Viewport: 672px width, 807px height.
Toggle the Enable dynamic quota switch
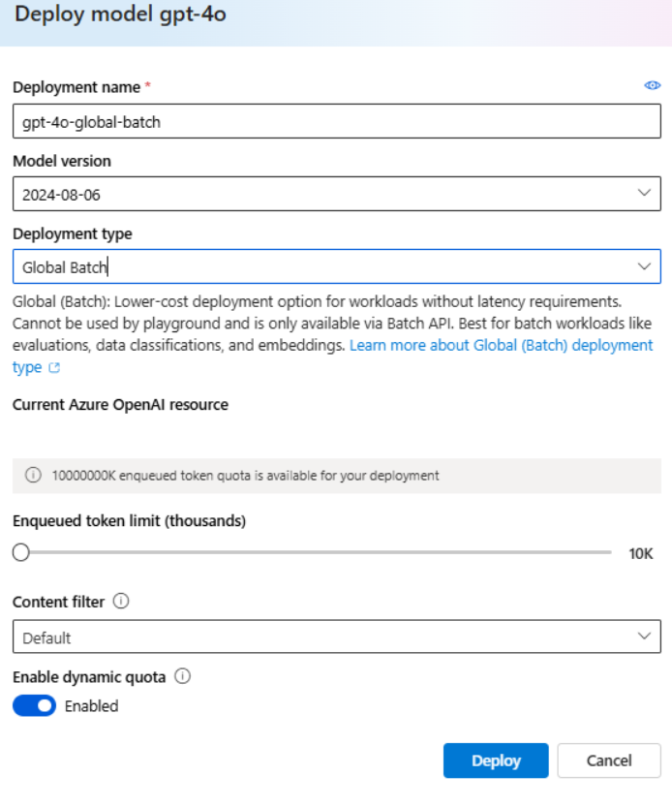coord(34,706)
